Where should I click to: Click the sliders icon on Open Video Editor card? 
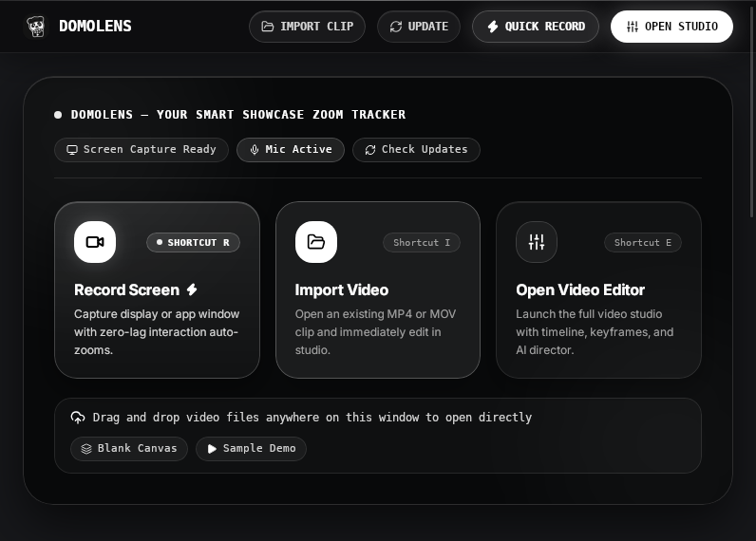[x=537, y=242]
